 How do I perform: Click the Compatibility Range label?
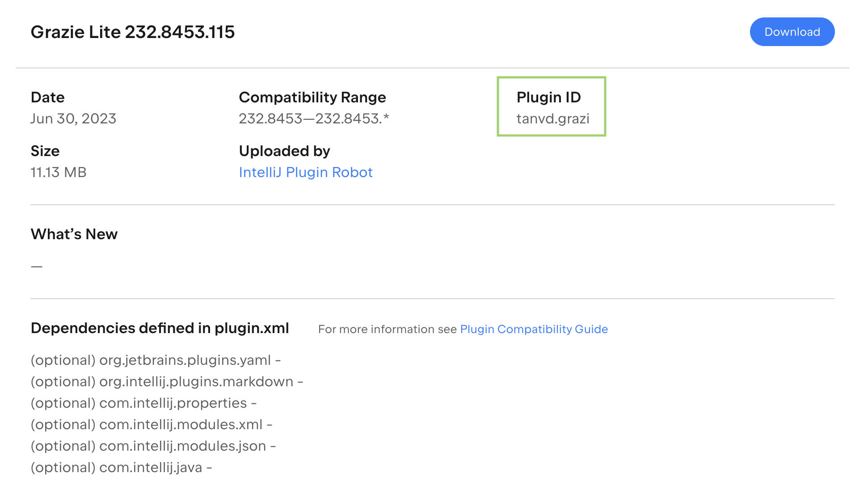tap(312, 97)
